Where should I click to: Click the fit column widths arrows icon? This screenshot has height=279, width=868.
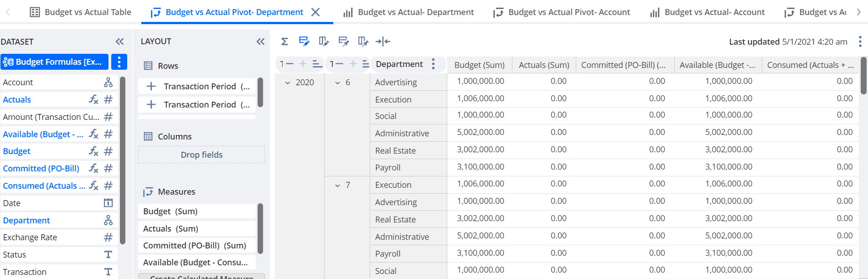(383, 41)
